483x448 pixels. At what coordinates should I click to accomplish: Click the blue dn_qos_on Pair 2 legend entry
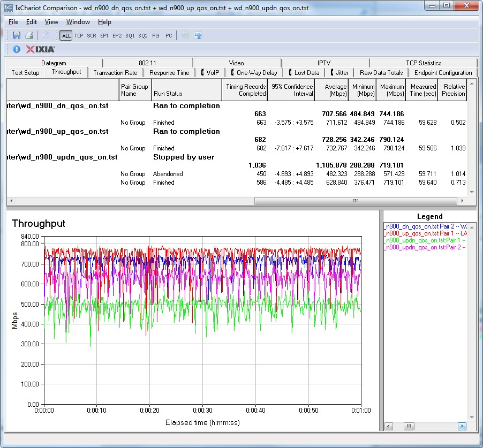click(x=425, y=226)
